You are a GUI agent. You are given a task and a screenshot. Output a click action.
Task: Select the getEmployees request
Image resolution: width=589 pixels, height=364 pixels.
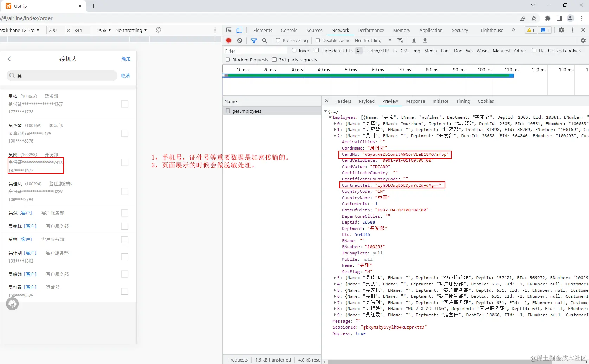tap(272, 111)
